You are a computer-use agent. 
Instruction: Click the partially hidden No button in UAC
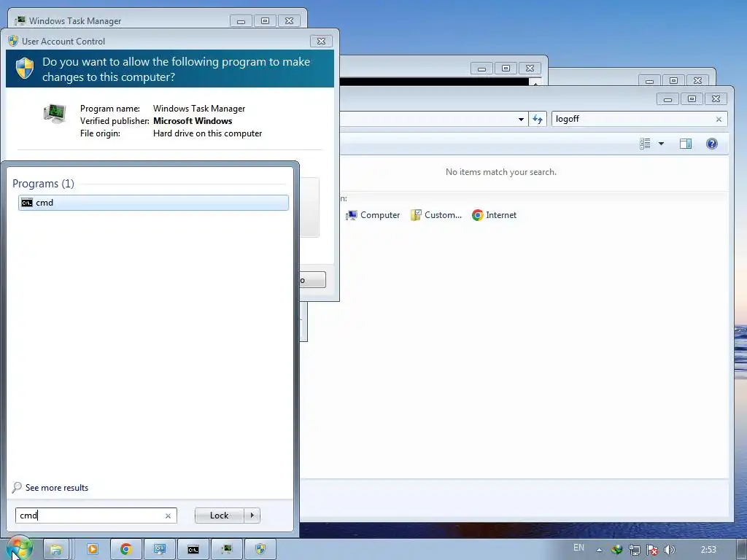312,279
